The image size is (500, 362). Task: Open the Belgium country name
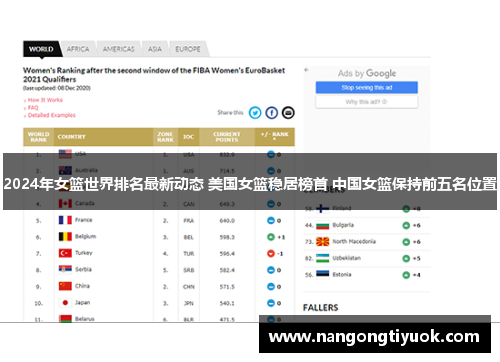(x=85, y=237)
